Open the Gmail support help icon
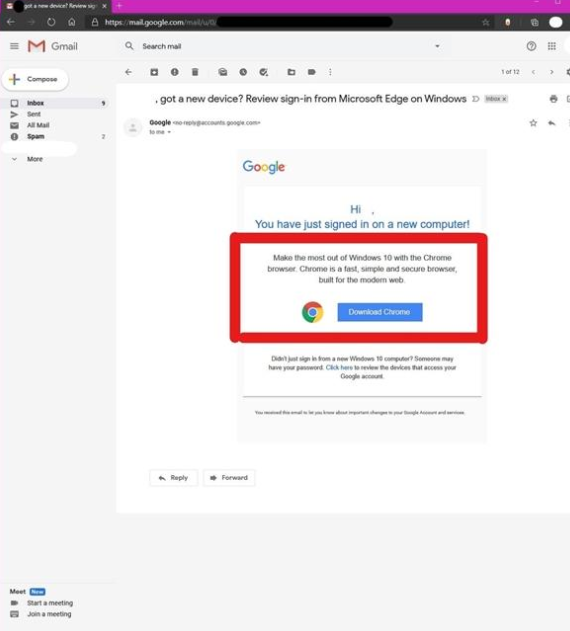The height and width of the screenshot is (631, 570). [x=531, y=46]
